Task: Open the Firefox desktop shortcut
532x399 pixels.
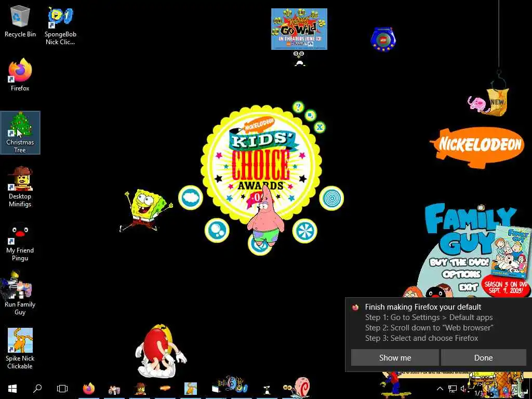Action: pyautogui.click(x=20, y=75)
